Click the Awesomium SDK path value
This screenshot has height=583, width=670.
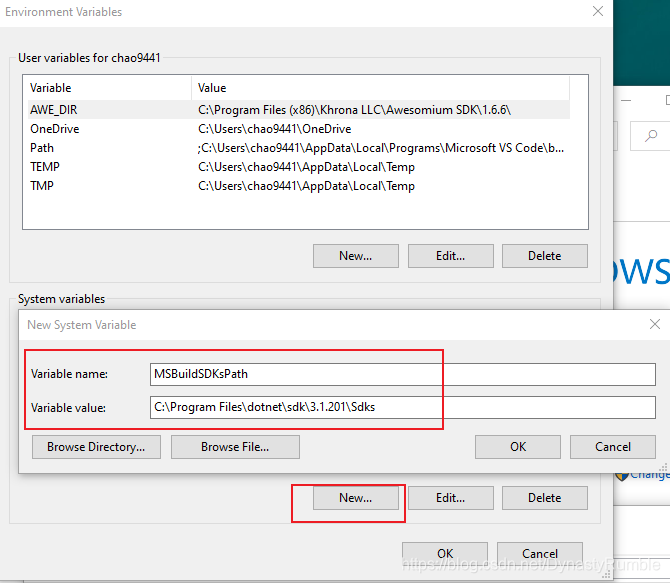[x=354, y=110]
